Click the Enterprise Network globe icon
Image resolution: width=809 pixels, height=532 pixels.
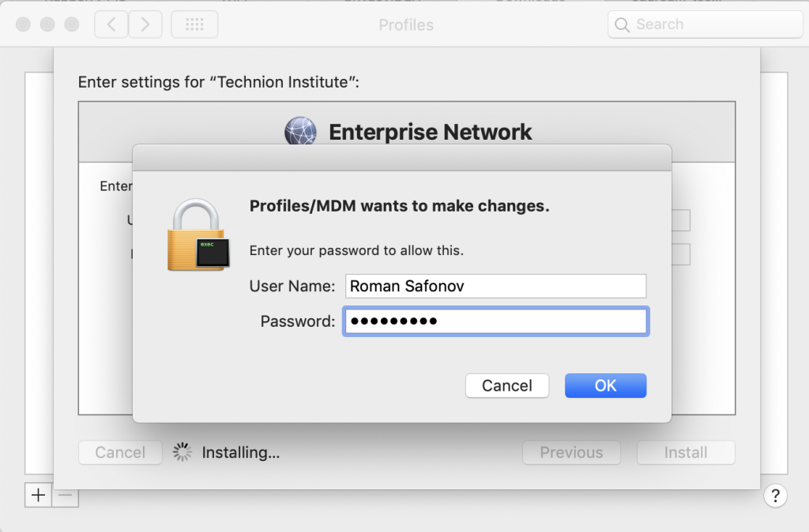tap(300, 131)
